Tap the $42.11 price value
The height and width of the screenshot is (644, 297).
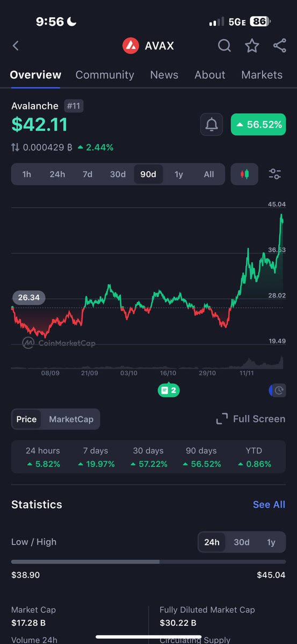40,125
